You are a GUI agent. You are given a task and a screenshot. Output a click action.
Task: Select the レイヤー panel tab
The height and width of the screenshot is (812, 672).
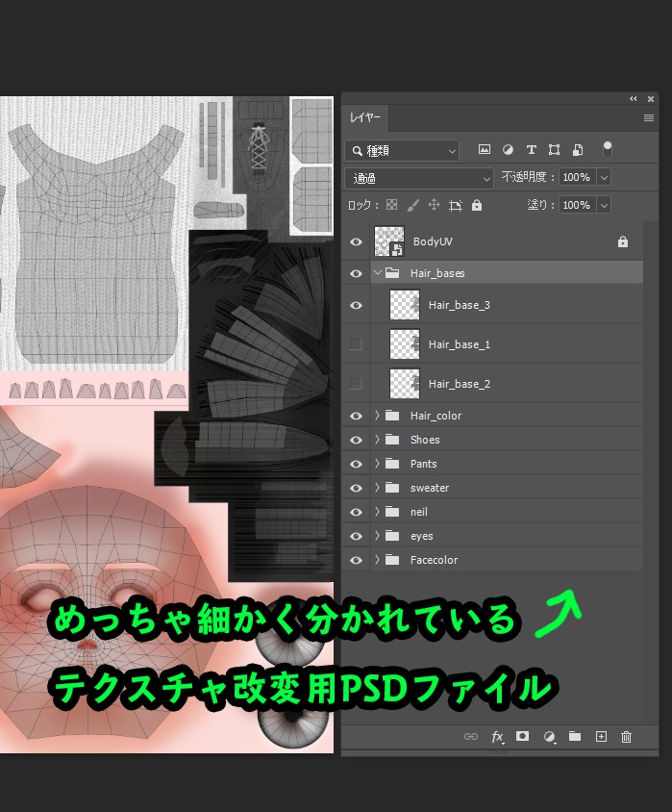(365, 118)
